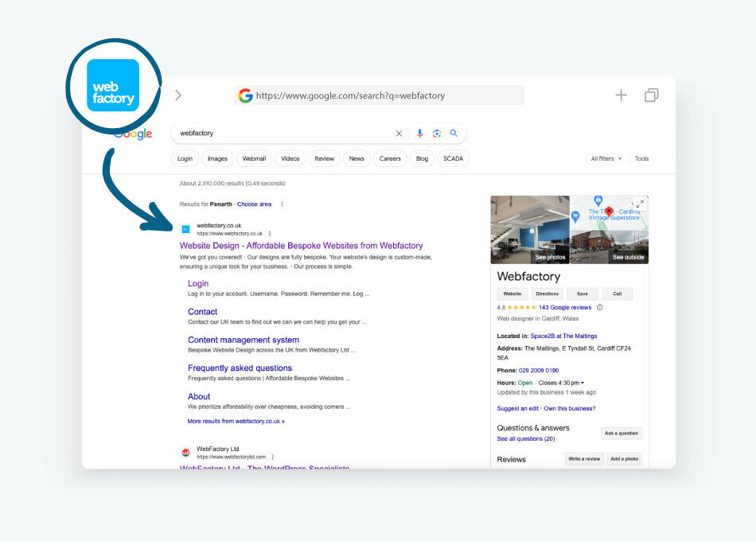The height and width of the screenshot is (541, 756).
Task: Open options menu next to Choose area
Action: (x=282, y=204)
